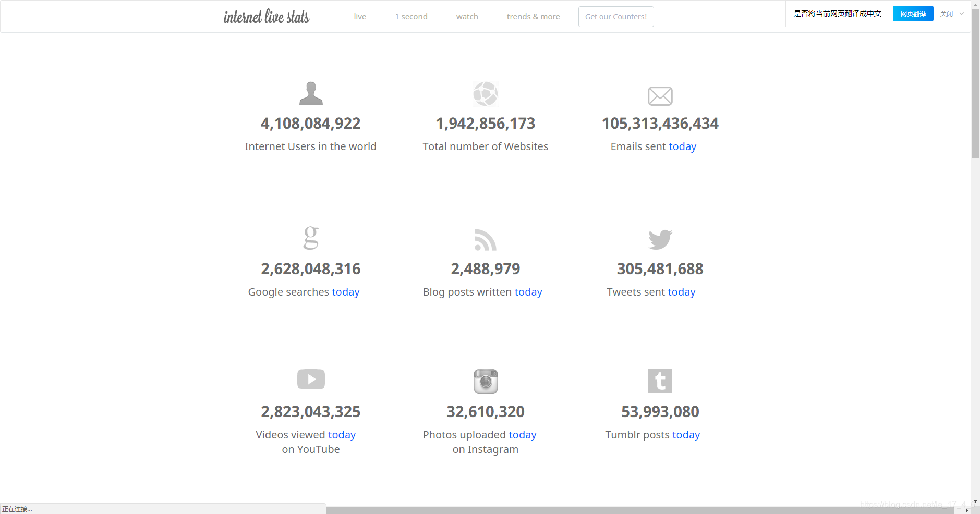
Task: Click the Emails sent envelope icon
Action: pyautogui.click(x=660, y=96)
